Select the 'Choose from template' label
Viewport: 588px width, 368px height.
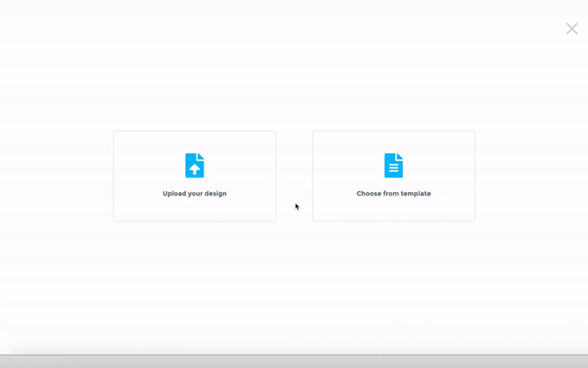coord(393,194)
